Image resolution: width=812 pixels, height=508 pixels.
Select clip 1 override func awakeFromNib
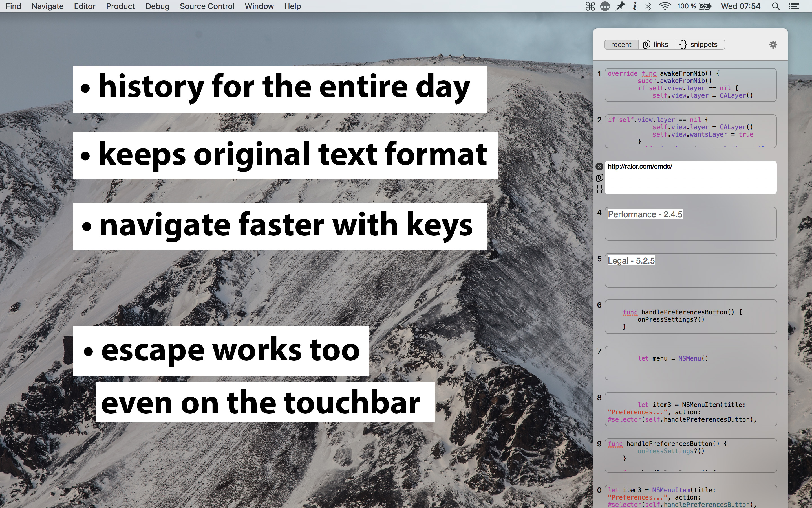[x=690, y=85]
